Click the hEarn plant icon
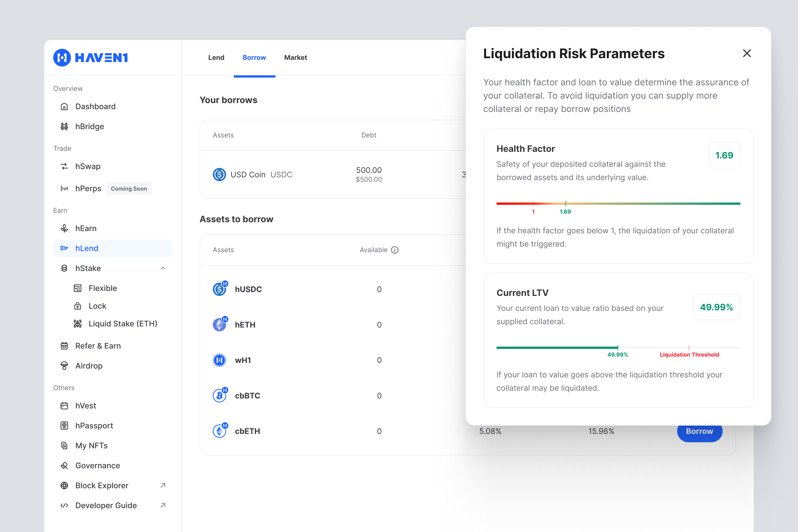 (64, 228)
